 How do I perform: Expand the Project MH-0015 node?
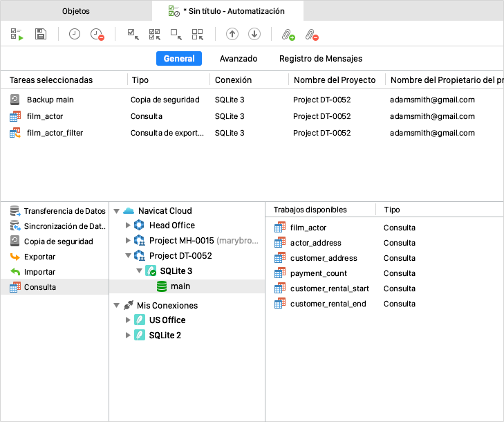tap(128, 240)
